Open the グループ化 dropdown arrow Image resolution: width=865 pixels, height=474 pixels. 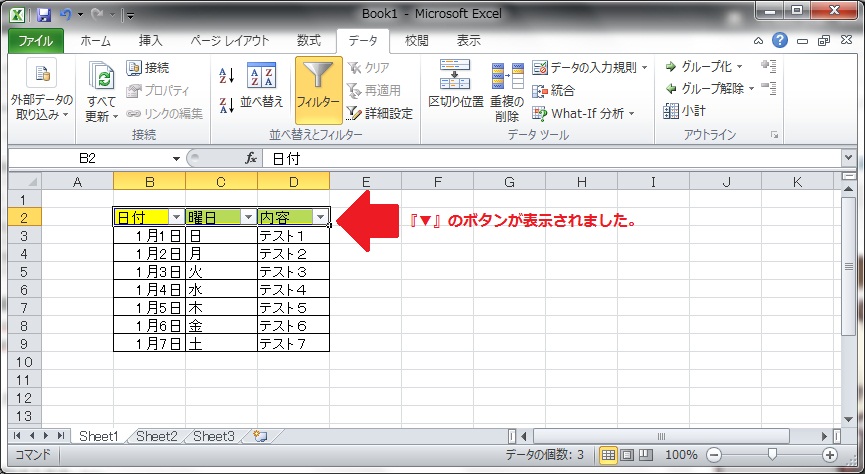740,67
